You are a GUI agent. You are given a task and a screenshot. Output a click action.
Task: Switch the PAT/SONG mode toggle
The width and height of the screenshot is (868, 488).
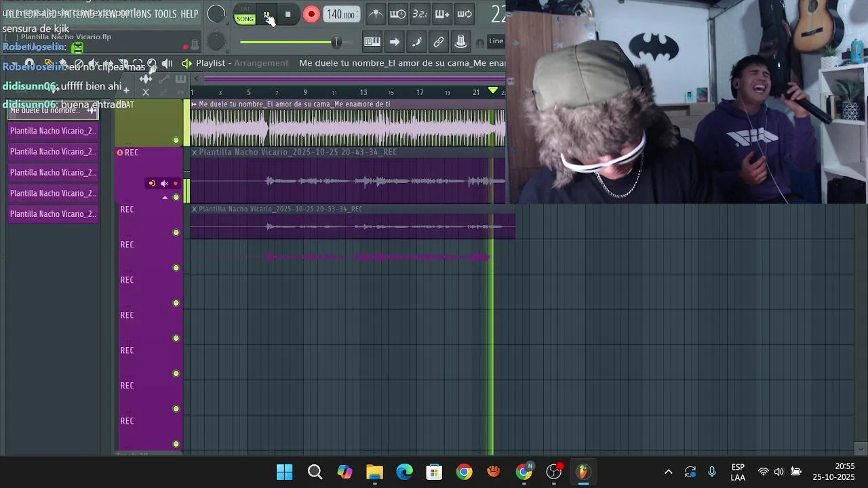(x=245, y=15)
